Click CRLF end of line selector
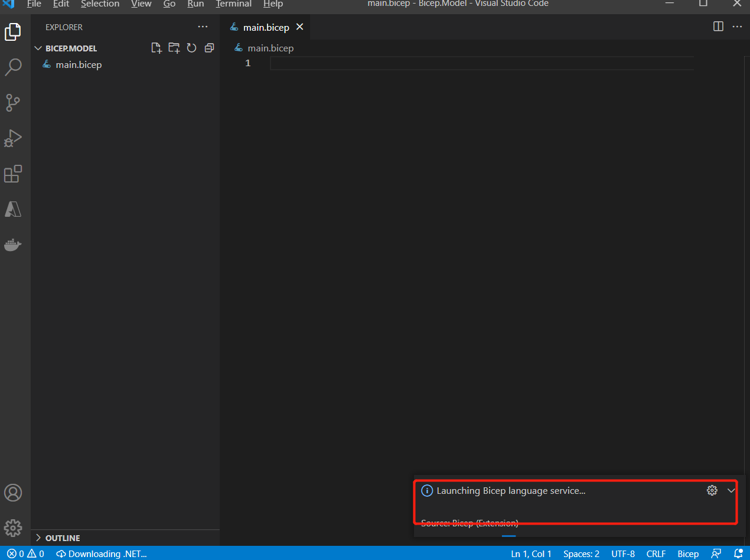 pos(656,554)
